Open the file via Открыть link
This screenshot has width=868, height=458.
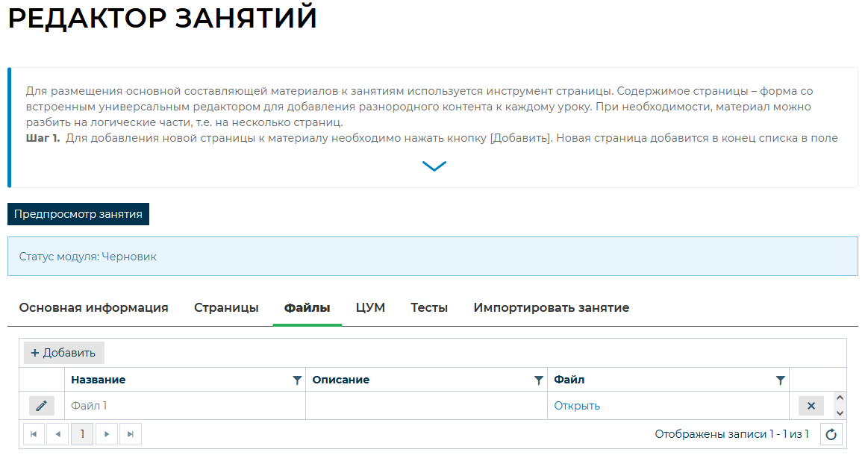[576, 406]
